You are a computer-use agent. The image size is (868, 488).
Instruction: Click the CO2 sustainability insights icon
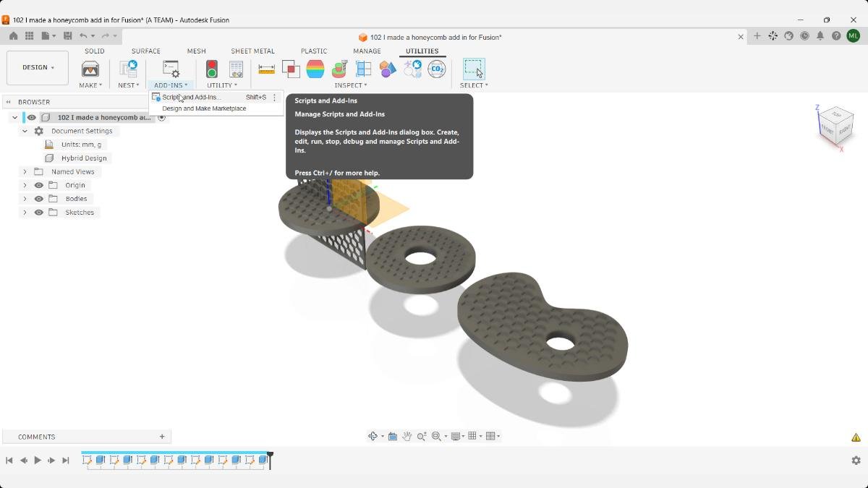(437, 69)
